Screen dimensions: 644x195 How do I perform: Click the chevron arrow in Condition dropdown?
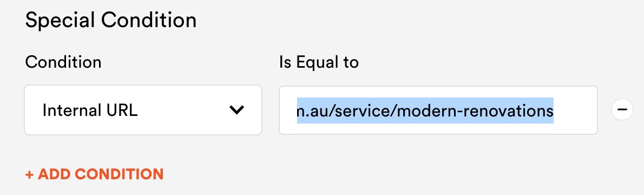236,110
